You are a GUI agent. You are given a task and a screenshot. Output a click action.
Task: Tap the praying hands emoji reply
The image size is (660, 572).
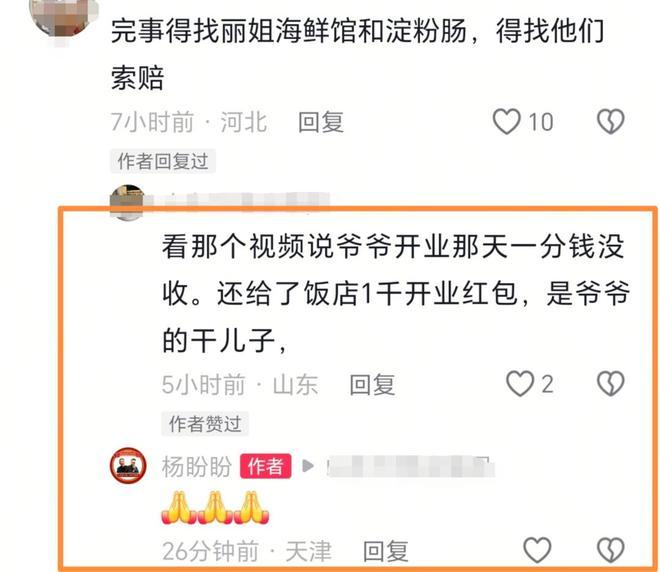click(x=215, y=508)
